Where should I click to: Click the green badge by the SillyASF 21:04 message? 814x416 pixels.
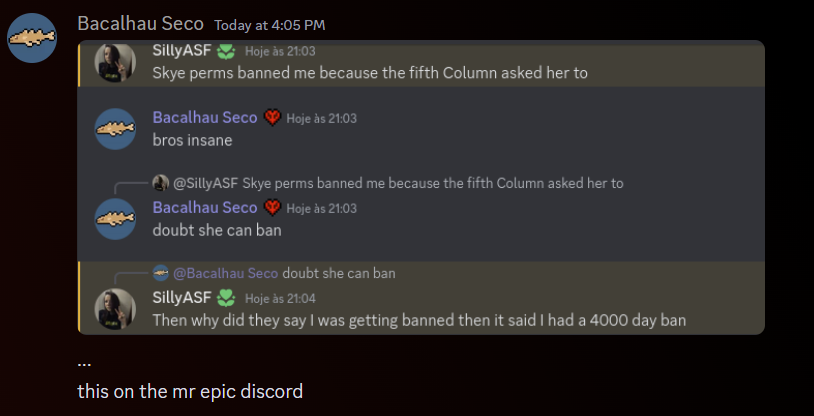(226, 298)
